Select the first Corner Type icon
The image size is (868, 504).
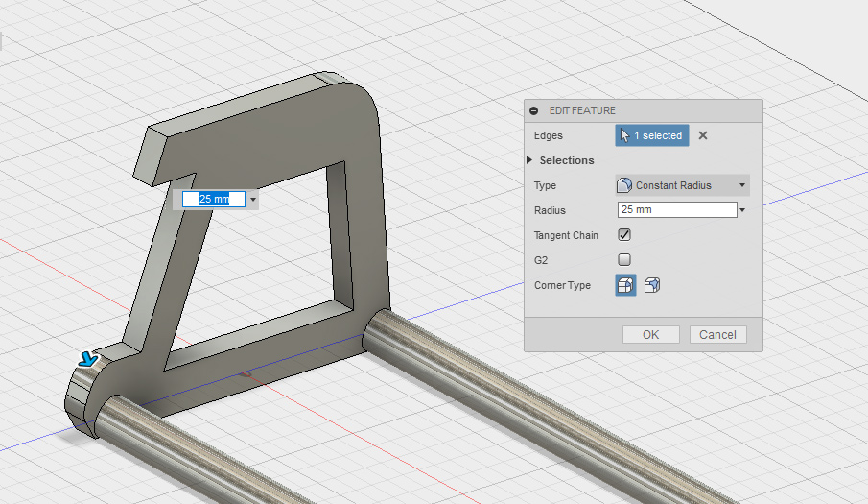[625, 285]
